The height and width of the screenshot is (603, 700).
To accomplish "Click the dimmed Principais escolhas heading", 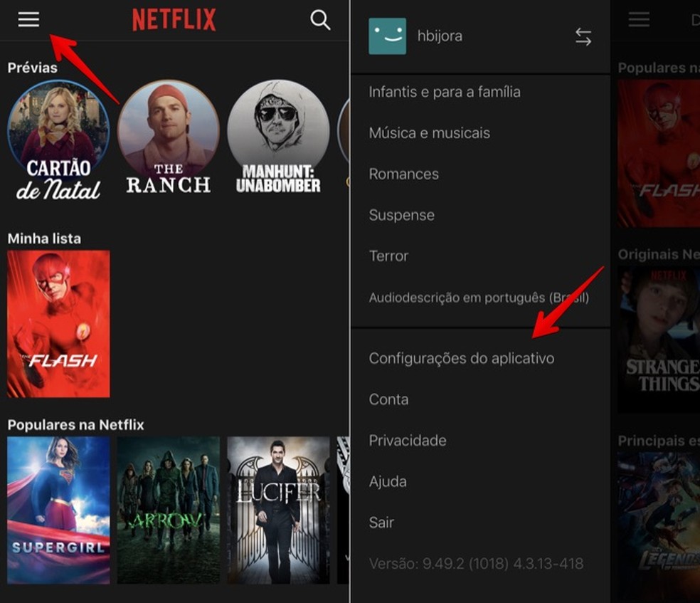I will click(x=659, y=441).
